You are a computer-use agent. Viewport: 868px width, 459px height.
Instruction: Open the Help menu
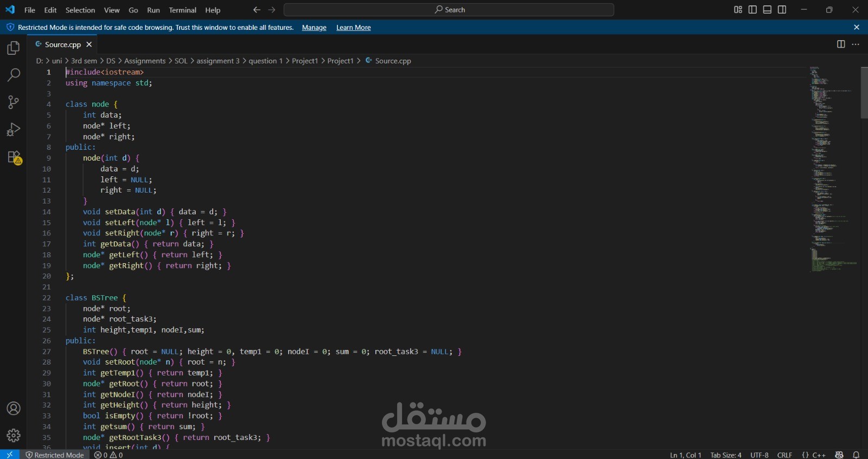(x=213, y=10)
